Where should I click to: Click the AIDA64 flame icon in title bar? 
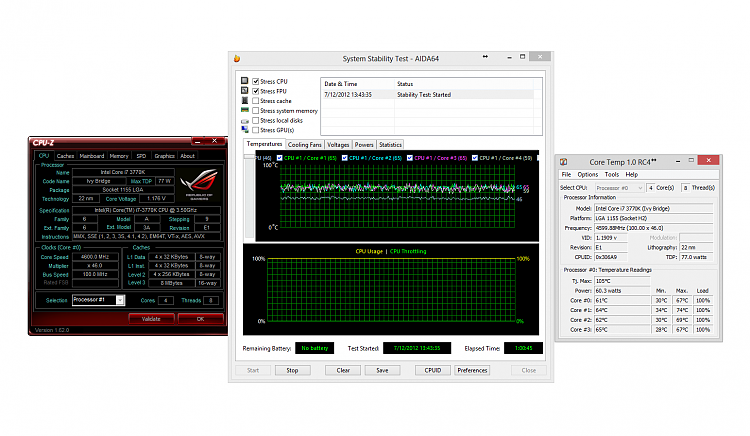[236, 58]
